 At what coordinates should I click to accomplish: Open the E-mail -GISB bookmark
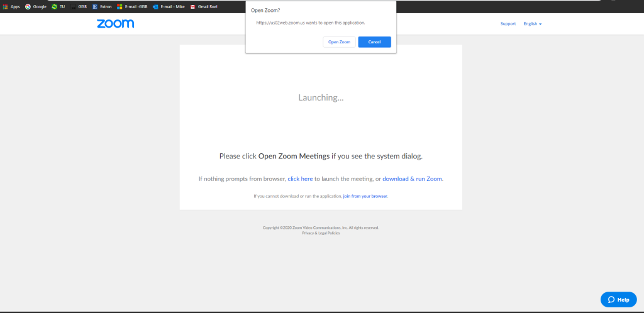[132, 6]
